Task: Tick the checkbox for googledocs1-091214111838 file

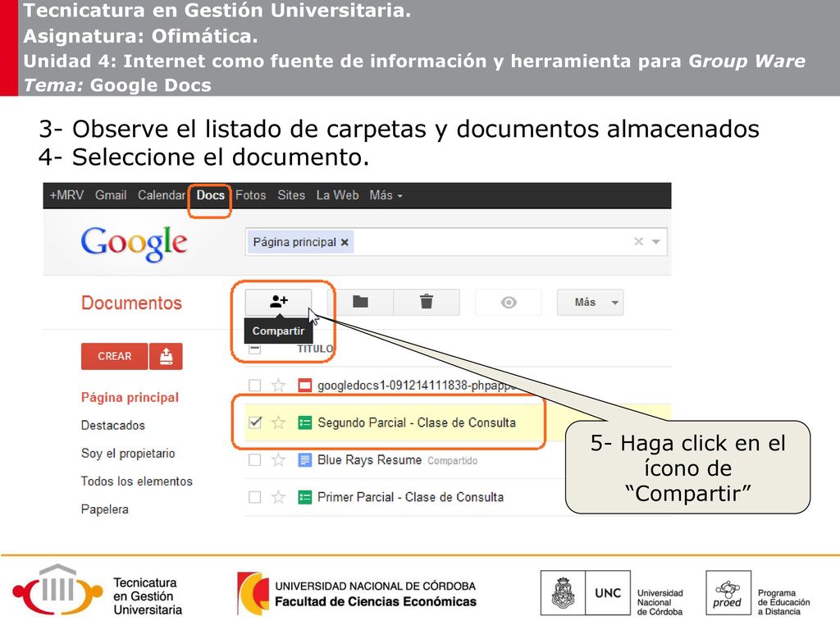Action: (255, 386)
